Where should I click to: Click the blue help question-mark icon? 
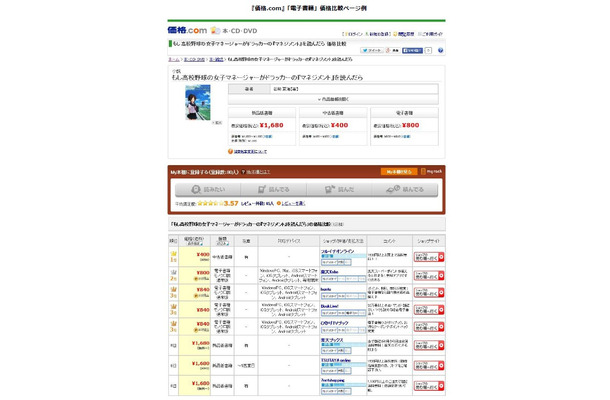click(x=440, y=51)
